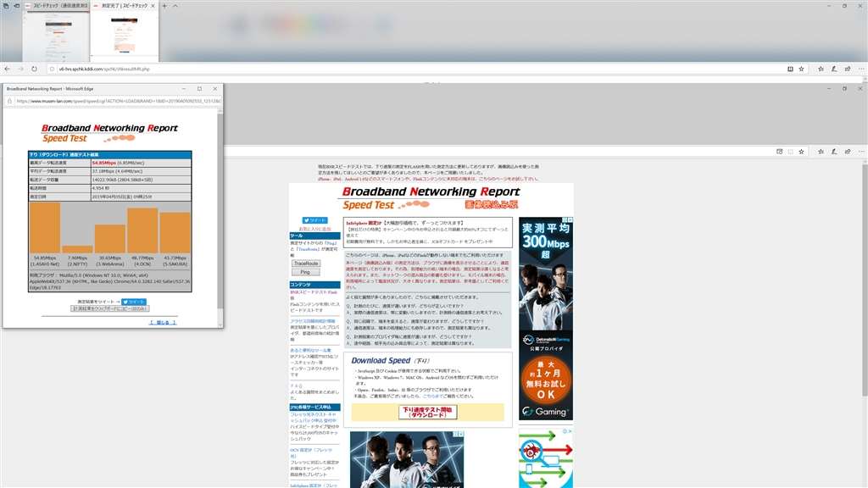Open the こちらまで report link
This screenshot has height=488, width=868.
pyautogui.click(x=431, y=396)
